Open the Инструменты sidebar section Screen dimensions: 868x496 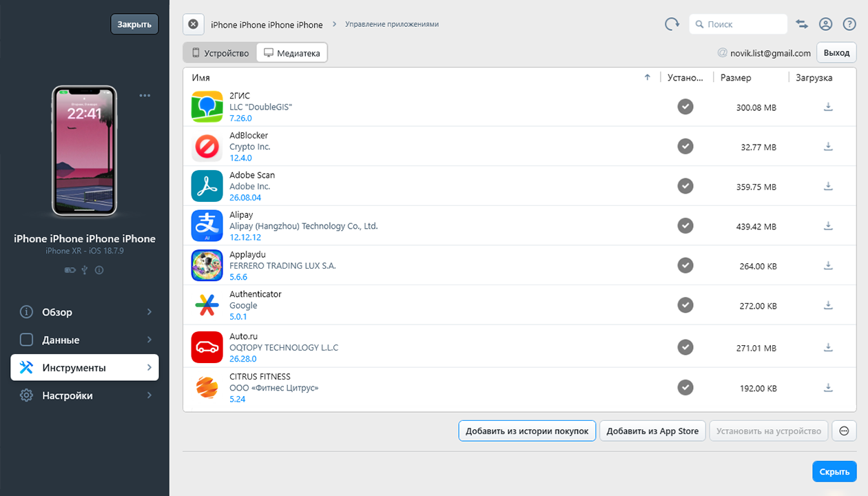[85, 368]
